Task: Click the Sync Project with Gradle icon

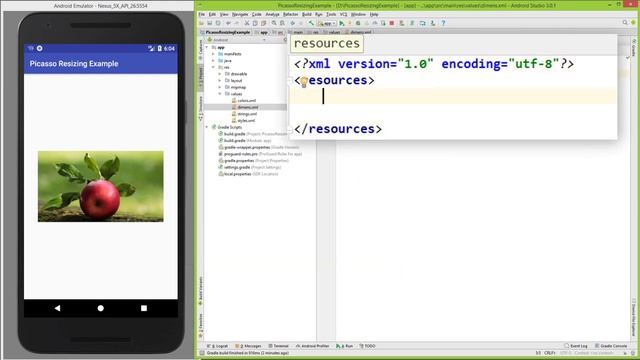Action: [x=412, y=23]
